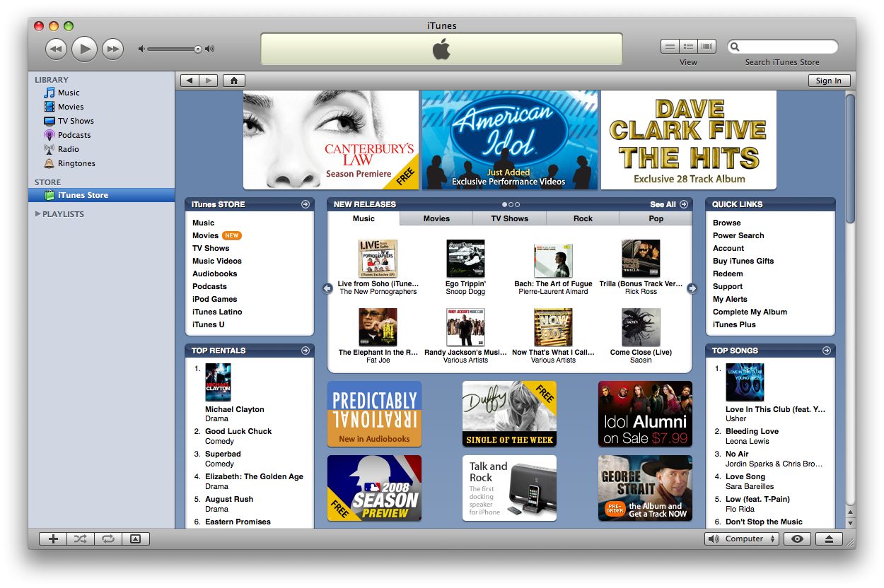Open Come Close (Live) album cover

click(x=641, y=327)
